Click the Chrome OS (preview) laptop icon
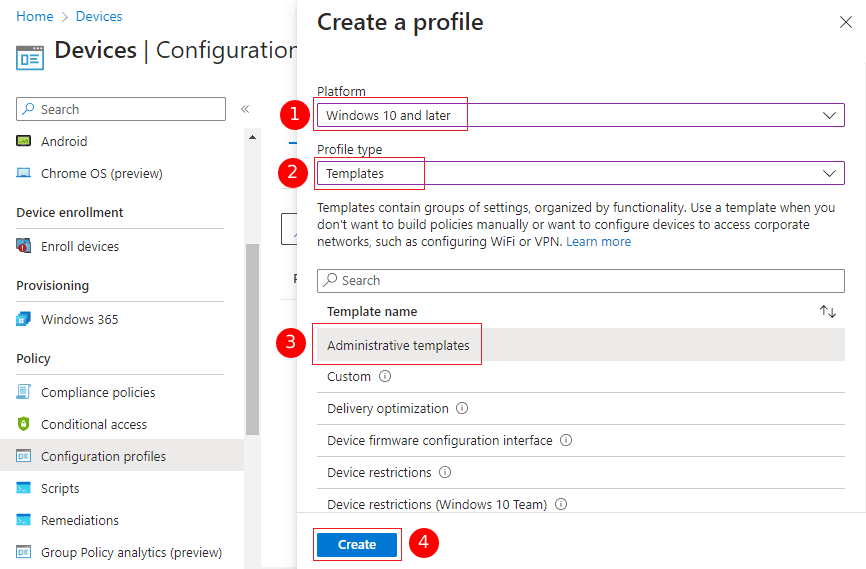 tap(24, 173)
